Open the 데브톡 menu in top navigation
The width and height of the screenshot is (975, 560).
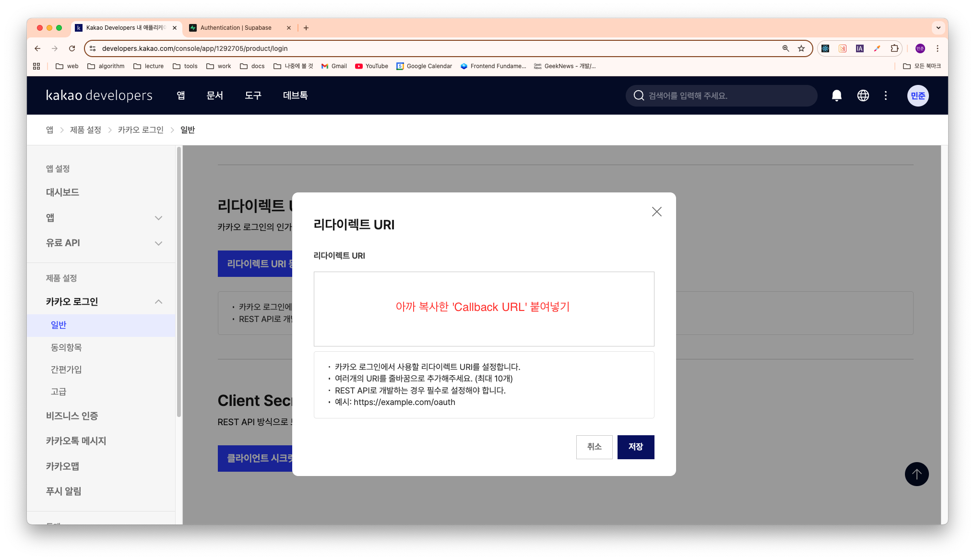pos(295,95)
